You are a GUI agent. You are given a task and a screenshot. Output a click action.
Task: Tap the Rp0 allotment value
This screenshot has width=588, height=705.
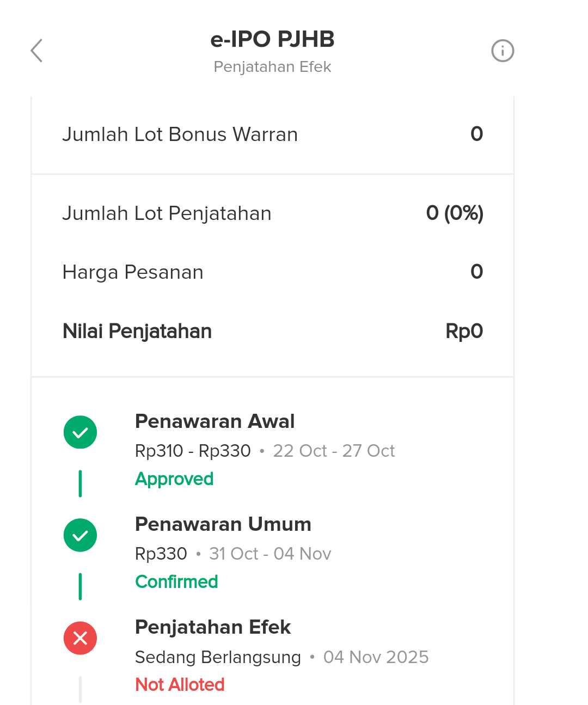(464, 331)
